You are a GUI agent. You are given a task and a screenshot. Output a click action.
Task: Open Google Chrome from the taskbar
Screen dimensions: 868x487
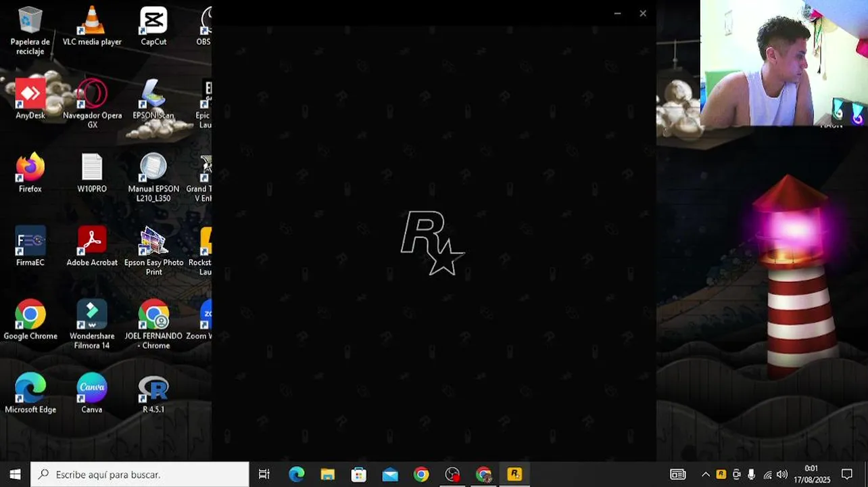tap(421, 474)
